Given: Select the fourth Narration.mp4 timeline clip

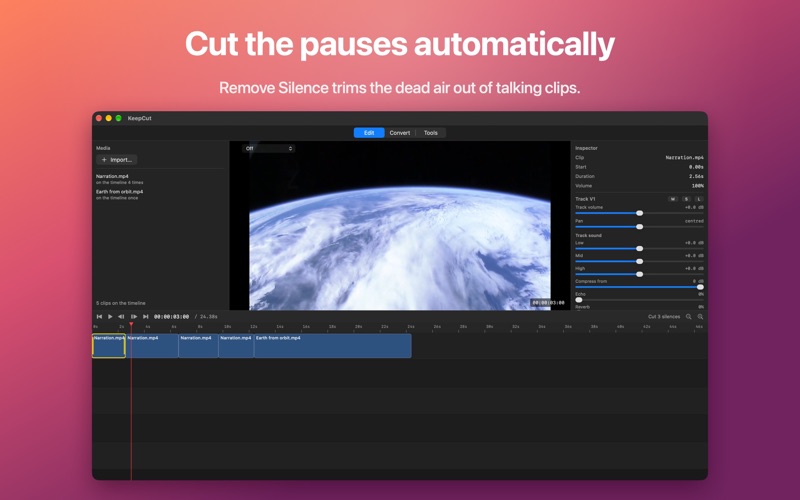Looking at the screenshot, I should tap(236, 345).
